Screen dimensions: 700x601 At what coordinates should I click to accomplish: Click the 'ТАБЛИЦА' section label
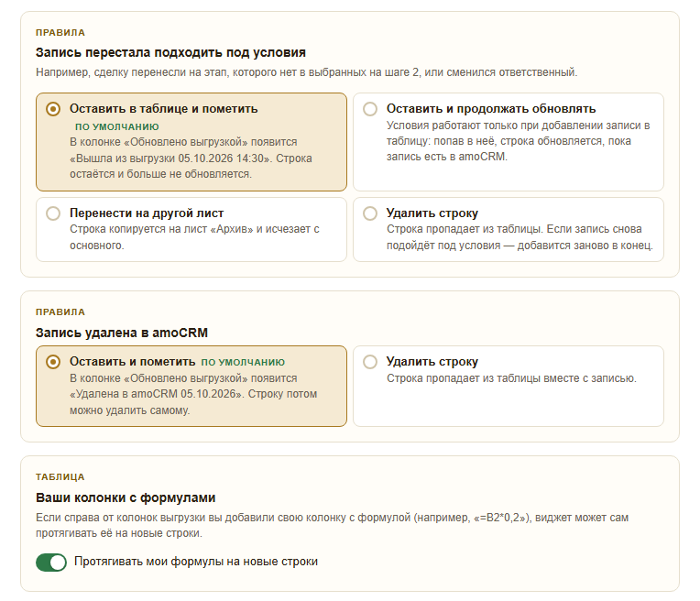click(60, 477)
